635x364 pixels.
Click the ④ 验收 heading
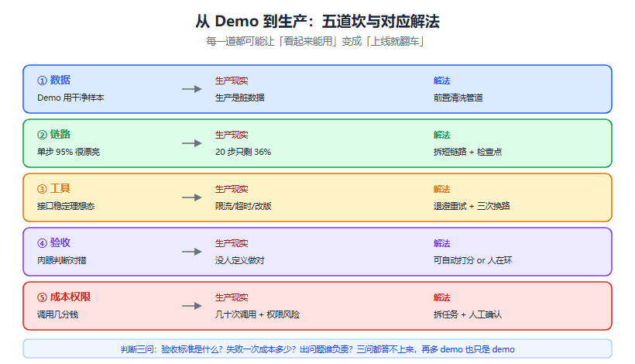coord(54,243)
